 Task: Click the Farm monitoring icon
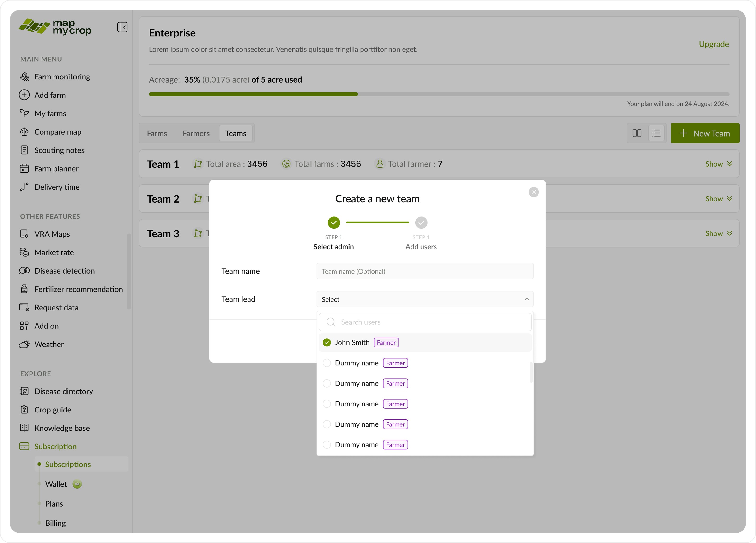click(x=24, y=77)
